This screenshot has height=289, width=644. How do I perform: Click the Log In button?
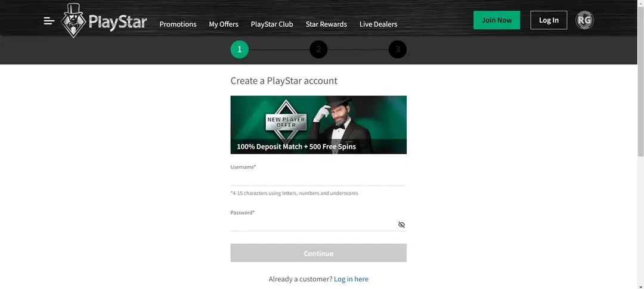pyautogui.click(x=549, y=20)
